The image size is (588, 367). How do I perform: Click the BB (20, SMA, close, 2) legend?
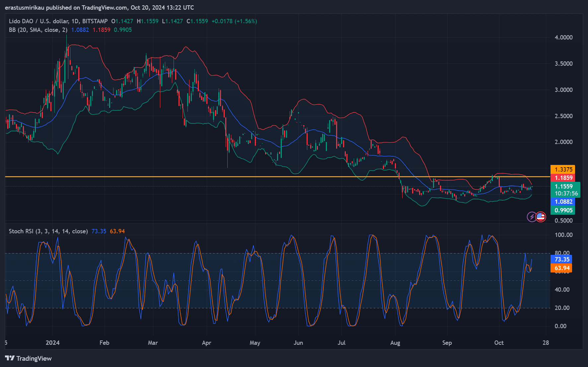(x=38, y=30)
